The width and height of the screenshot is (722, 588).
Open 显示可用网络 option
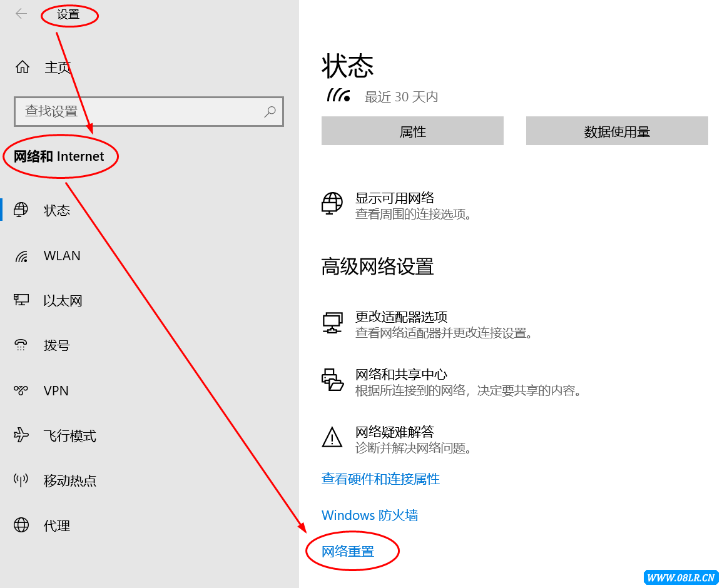coord(395,198)
